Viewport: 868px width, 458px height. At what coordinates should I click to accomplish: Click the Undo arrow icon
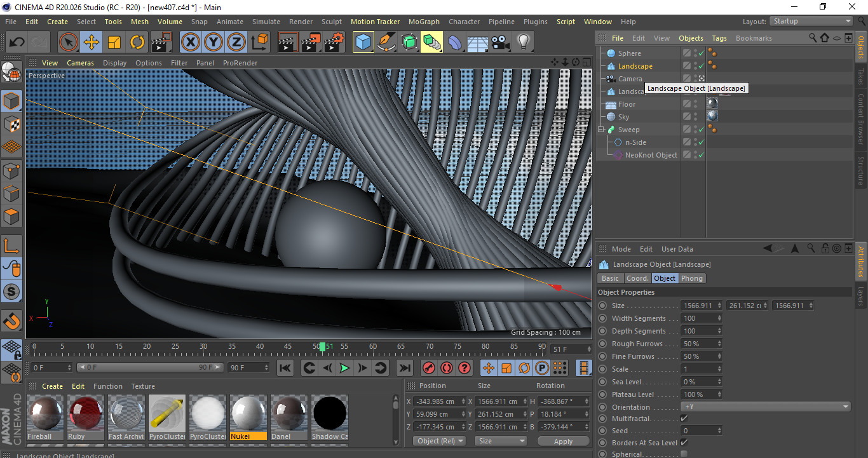(17, 43)
